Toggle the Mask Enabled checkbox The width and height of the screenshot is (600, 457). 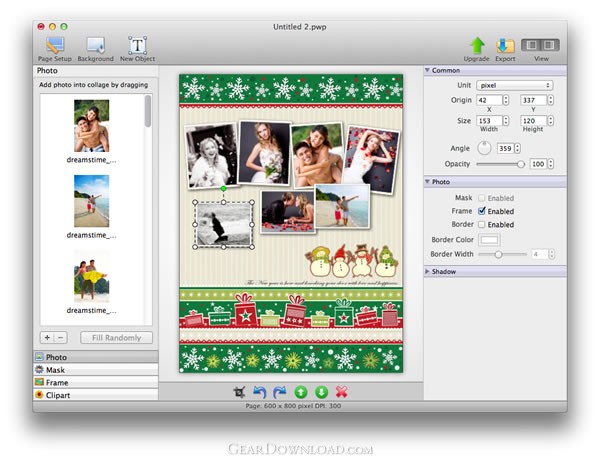pyautogui.click(x=481, y=198)
